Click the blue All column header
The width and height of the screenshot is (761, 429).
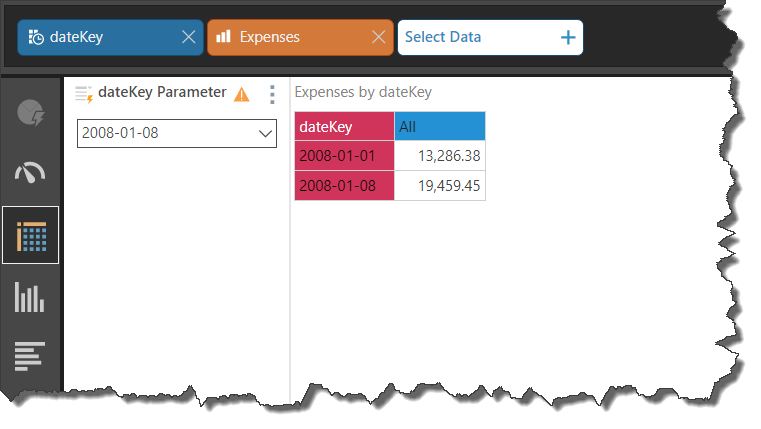tap(440, 126)
